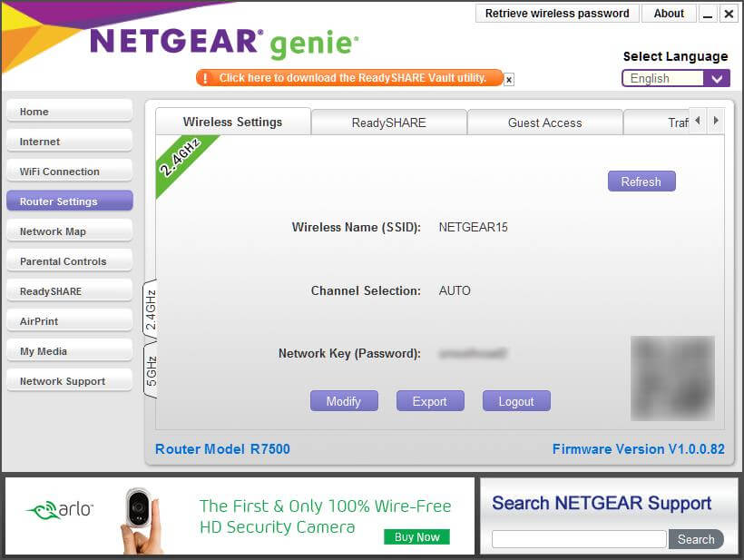Click the Refresh button
Image resolution: width=744 pixels, height=560 pixels.
[641, 182]
